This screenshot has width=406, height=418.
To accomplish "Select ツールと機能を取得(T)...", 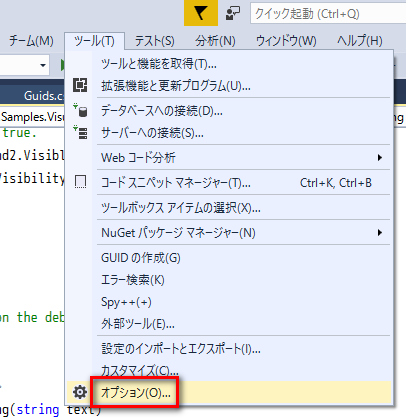I will (228, 63).
